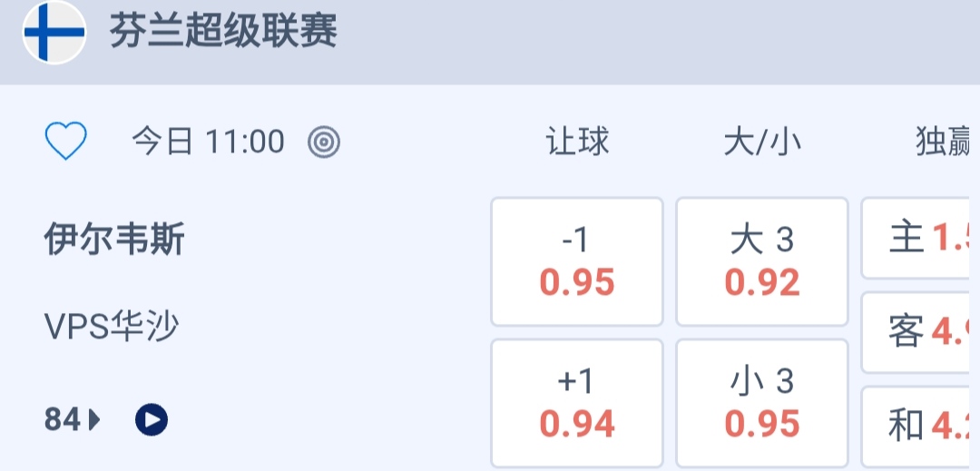Pick the -1 handicap at 0.95
This screenshot has width=980, height=471.
(x=577, y=261)
